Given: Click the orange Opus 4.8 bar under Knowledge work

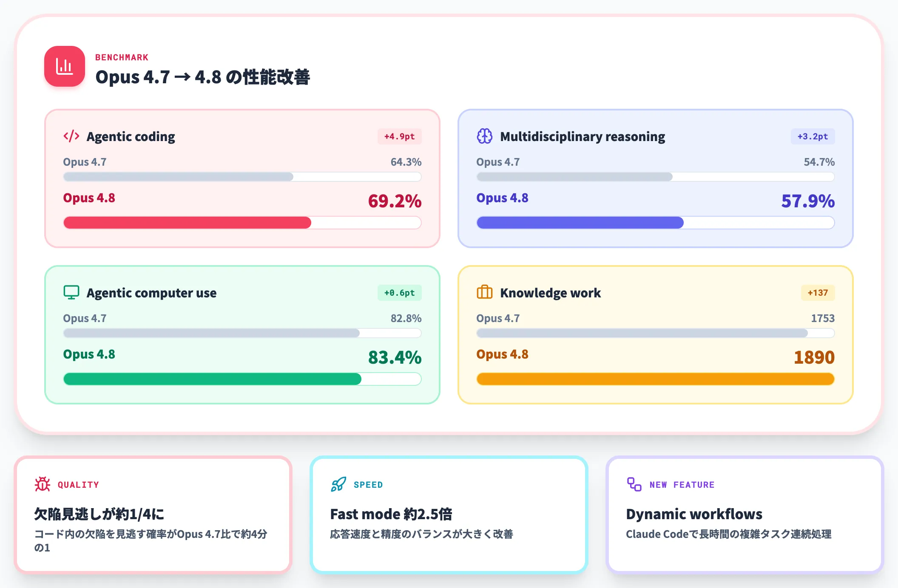Looking at the screenshot, I should 656,379.
